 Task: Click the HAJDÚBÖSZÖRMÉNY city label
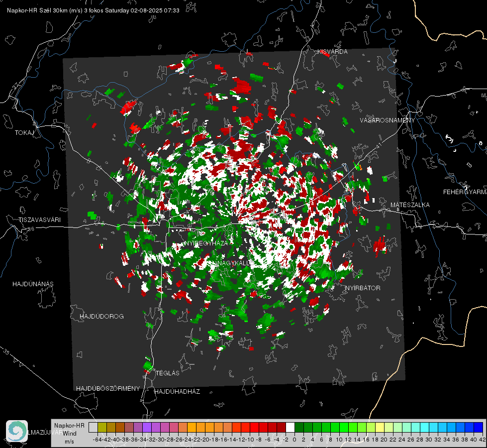pyautogui.click(x=108, y=389)
